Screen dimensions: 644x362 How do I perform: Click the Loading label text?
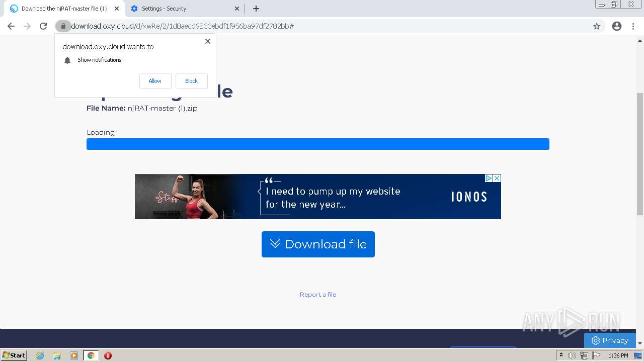point(102,132)
